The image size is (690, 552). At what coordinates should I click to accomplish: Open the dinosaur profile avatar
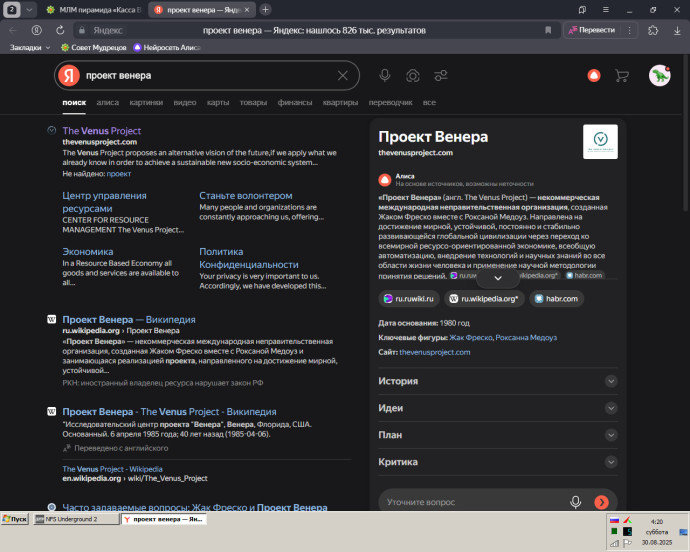point(659,76)
